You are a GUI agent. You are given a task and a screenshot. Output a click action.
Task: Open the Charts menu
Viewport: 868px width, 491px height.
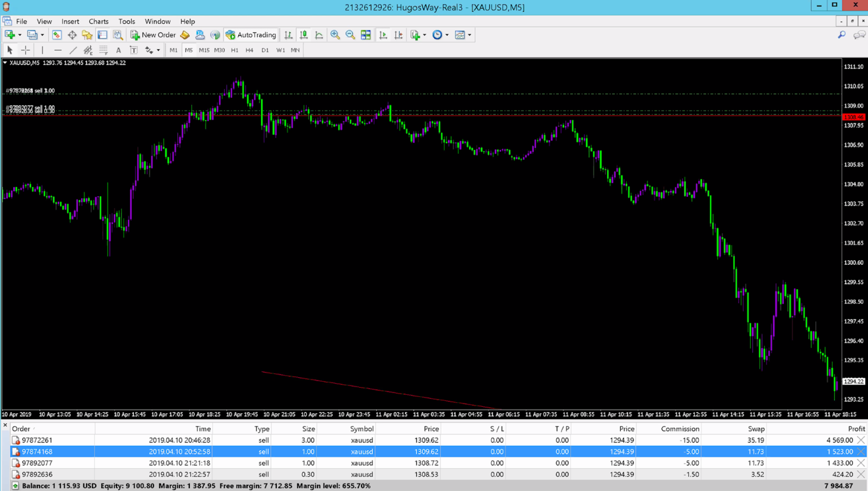pyautogui.click(x=99, y=21)
